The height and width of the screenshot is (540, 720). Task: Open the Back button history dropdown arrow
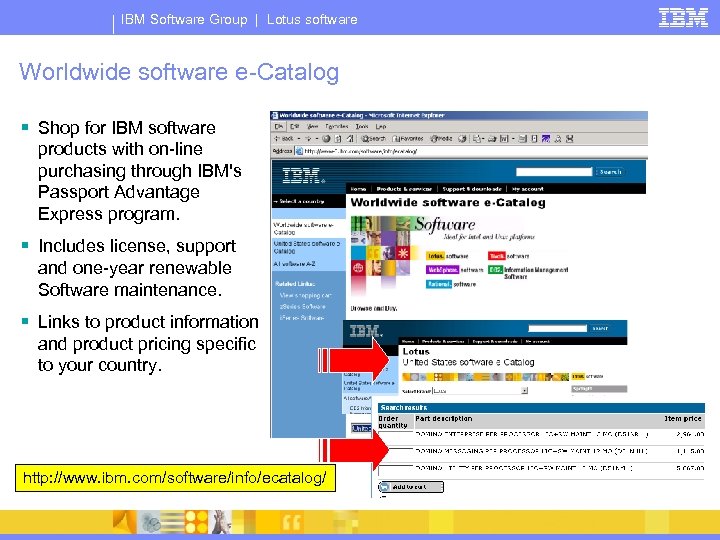299,138
